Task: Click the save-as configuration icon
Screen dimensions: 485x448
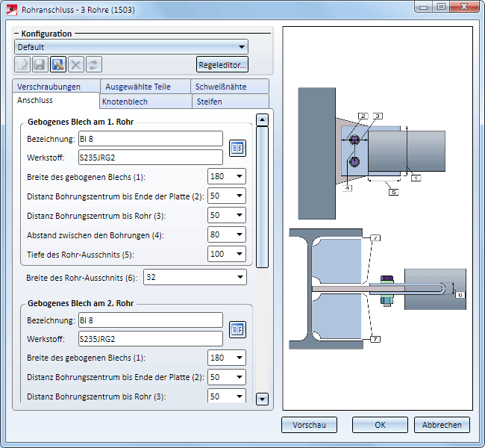Action: (58, 65)
